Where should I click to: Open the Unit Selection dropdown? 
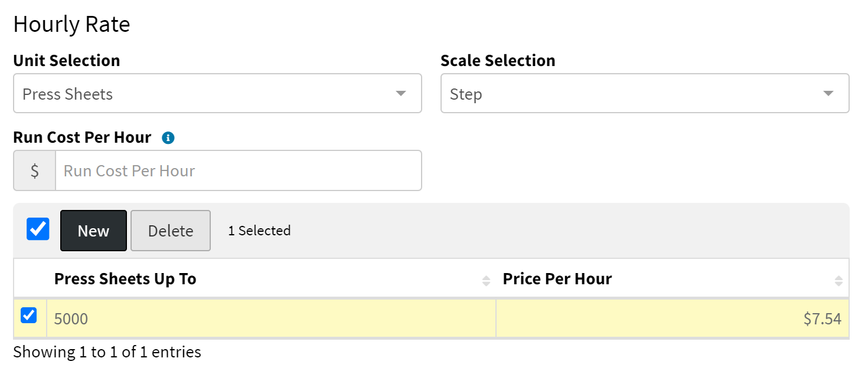[x=217, y=93]
